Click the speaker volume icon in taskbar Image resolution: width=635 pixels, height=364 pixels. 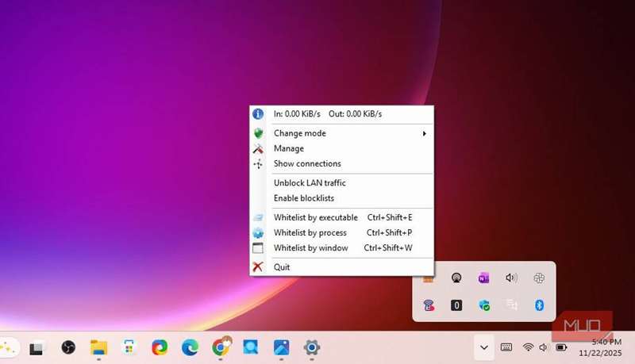(544, 347)
